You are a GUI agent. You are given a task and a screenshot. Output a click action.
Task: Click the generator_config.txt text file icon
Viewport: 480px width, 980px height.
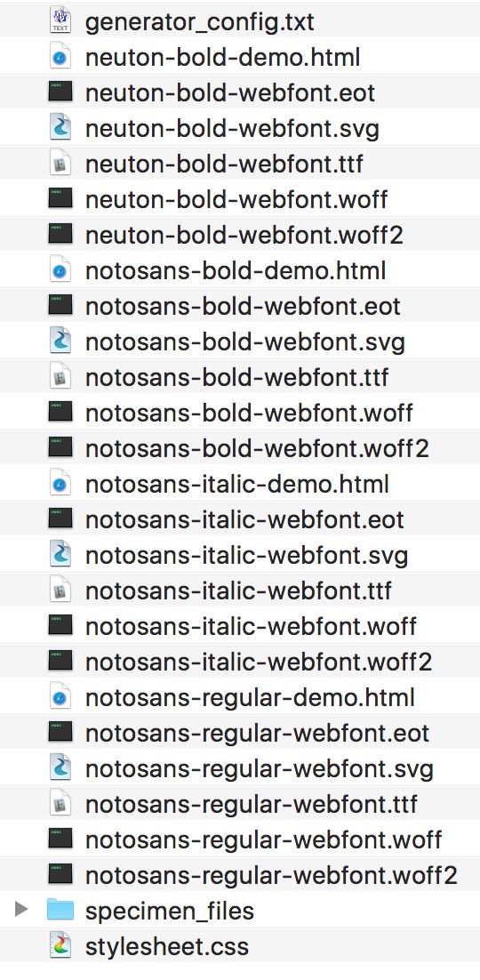(60, 21)
